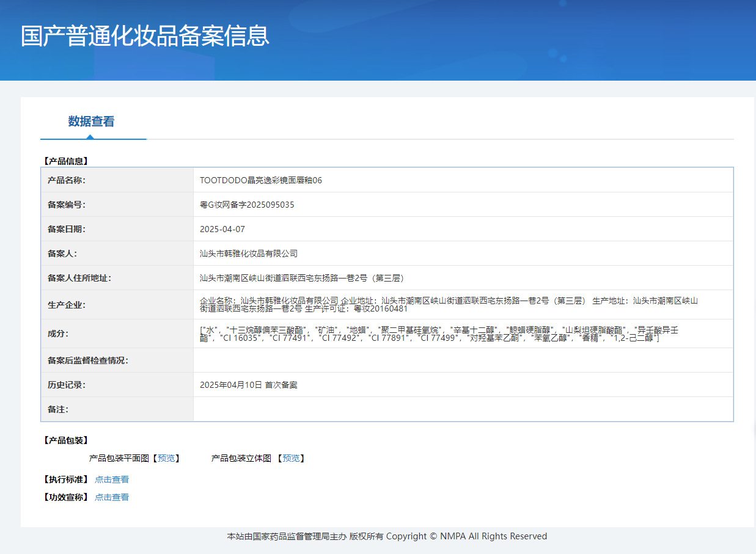Image resolution: width=756 pixels, height=554 pixels.
Task: Click the 国产普通化妆品备案信息 page title
Action: tap(145, 36)
